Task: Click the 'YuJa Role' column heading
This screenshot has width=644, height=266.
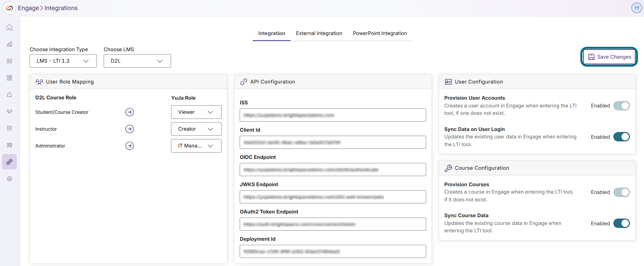Action: 183,98
